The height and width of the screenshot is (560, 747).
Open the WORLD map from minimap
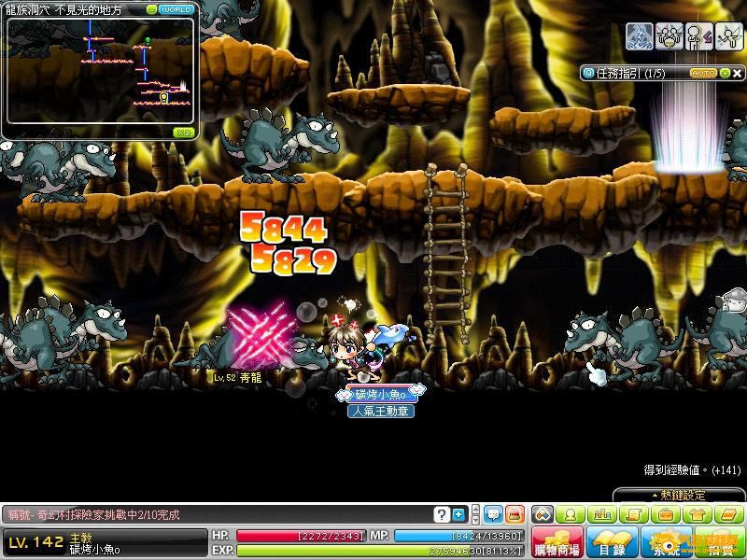pos(176,9)
